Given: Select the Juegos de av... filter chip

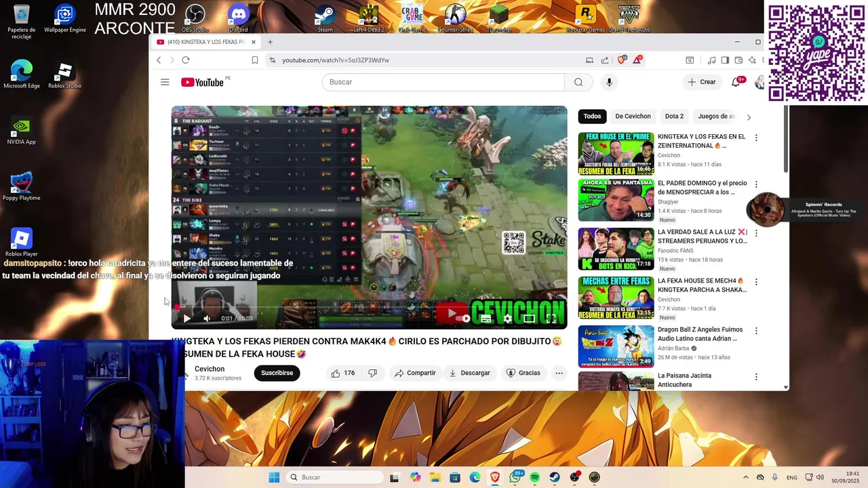Looking at the screenshot, I should (x=716, y=117).
